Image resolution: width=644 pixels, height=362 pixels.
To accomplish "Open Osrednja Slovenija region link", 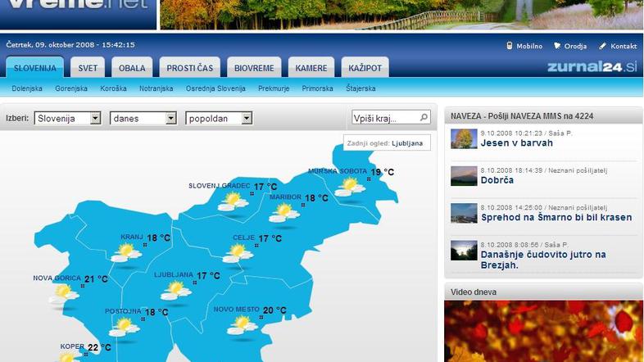I will pyautogui.click(x=215, y=88).
